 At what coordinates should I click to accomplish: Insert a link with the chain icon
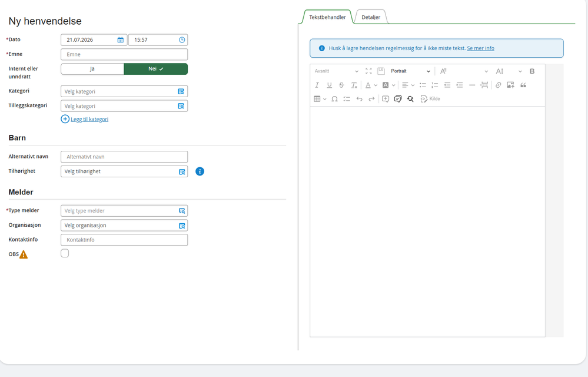(x=498, y=85)
